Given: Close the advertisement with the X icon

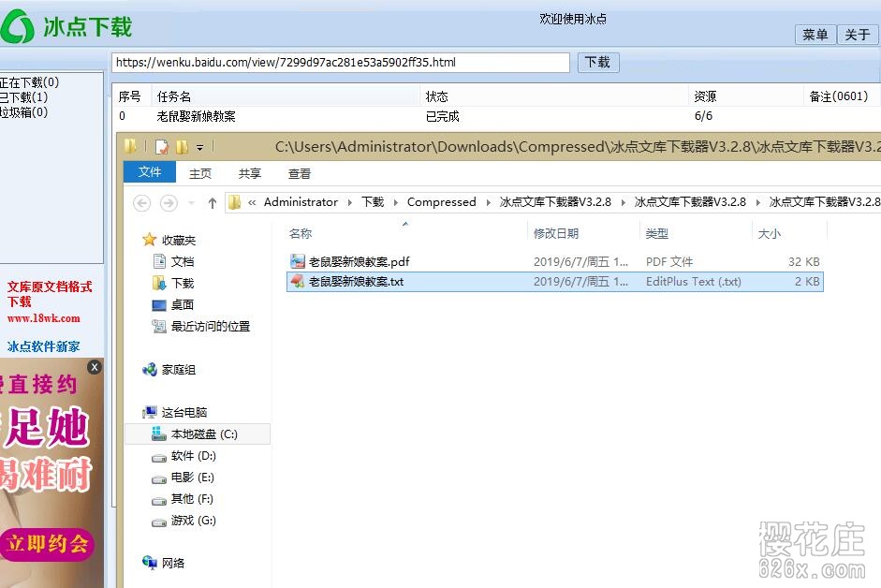Looking at the screenshot, I should tap(95, 367).
